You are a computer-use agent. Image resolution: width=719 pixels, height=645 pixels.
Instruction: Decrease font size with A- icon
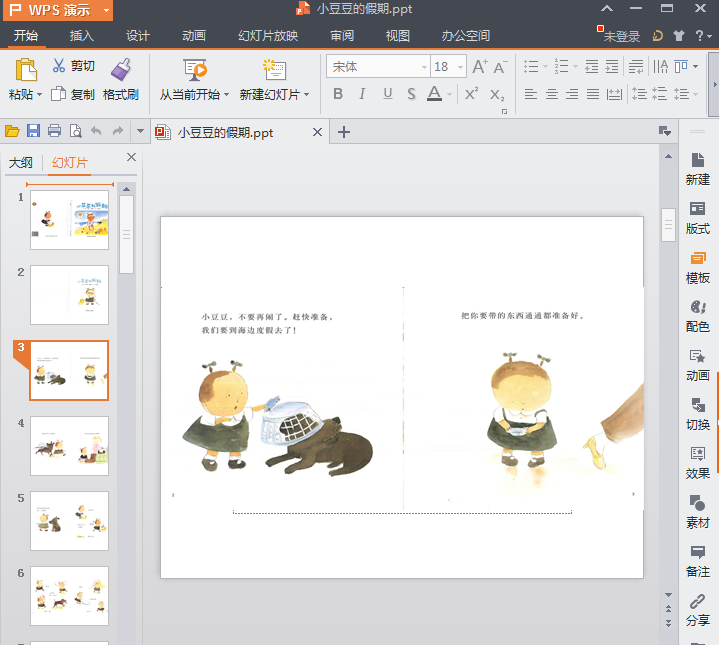pos(500,66)
